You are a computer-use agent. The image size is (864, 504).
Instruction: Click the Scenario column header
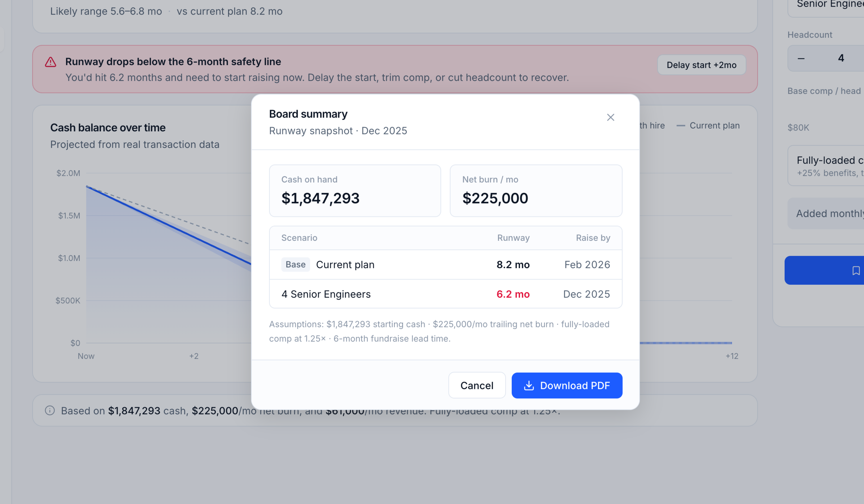(299, 238)
